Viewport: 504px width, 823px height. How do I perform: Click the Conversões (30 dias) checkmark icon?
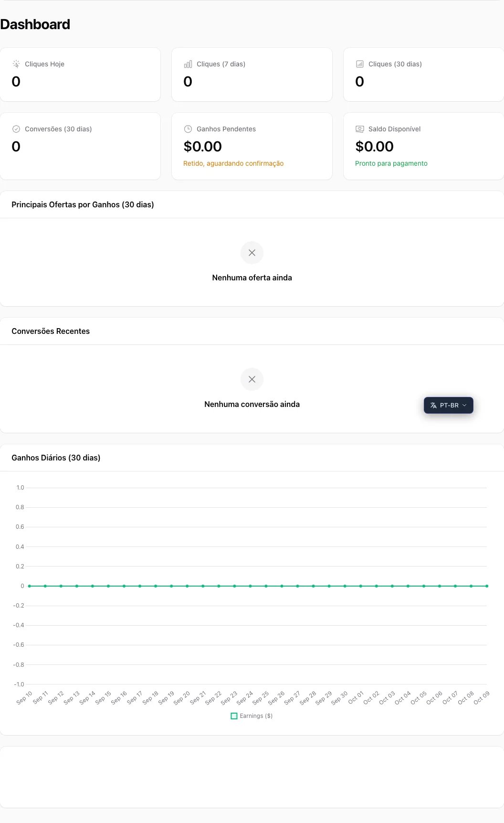click(x=16, y=129)
